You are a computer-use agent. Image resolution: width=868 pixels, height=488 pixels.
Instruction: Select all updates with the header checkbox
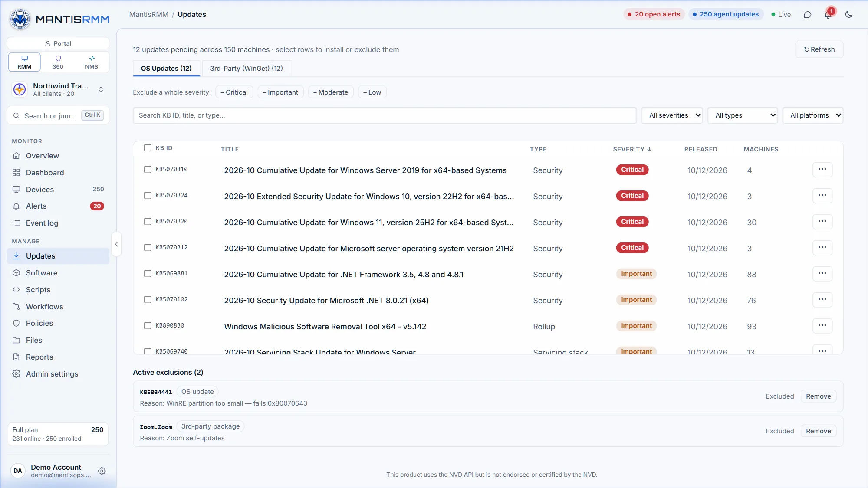(x=148, y=148)
